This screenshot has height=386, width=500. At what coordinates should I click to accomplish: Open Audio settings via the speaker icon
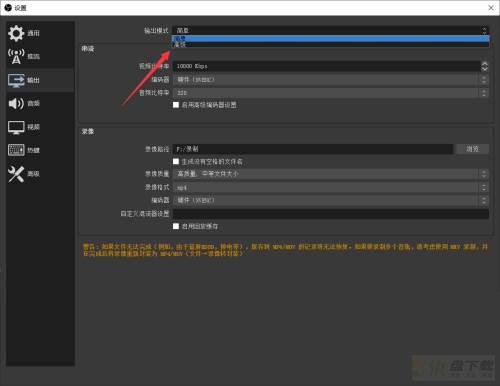16,104
